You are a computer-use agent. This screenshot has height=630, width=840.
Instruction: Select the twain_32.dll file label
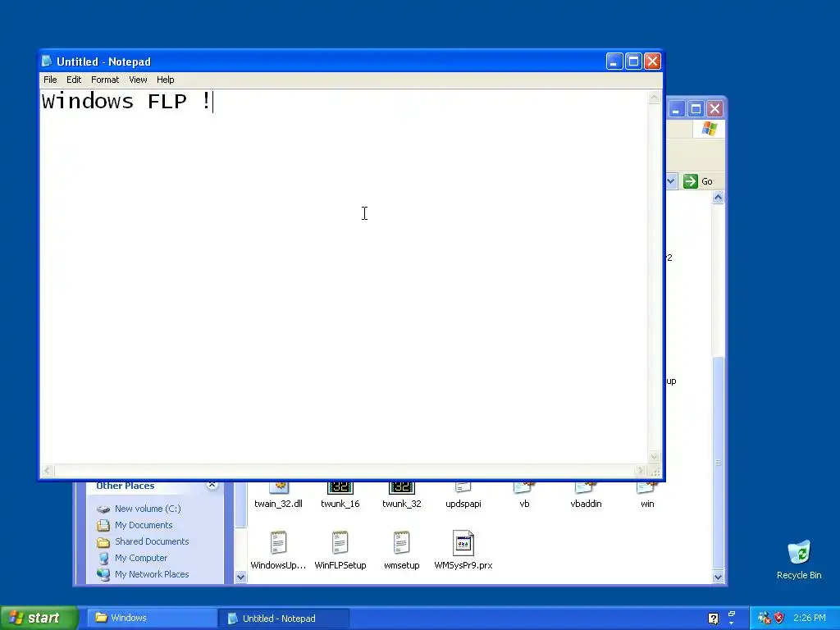(x=279, y=504)
